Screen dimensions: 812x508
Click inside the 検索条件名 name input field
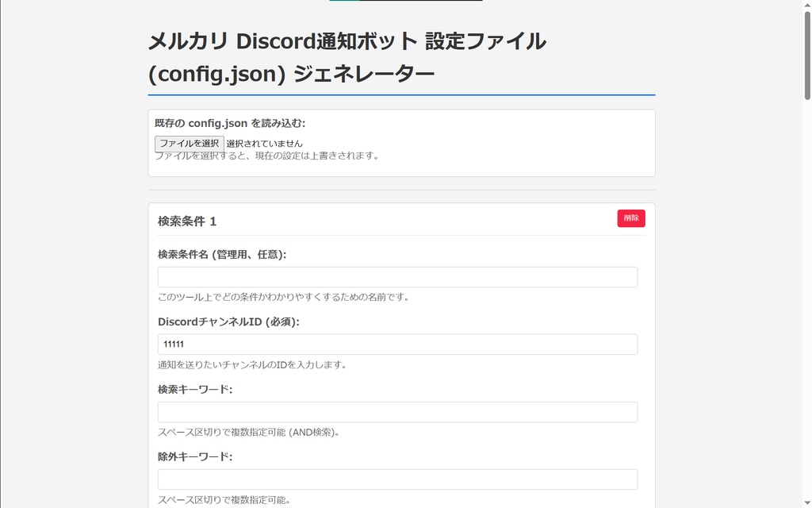click(396, 276)
